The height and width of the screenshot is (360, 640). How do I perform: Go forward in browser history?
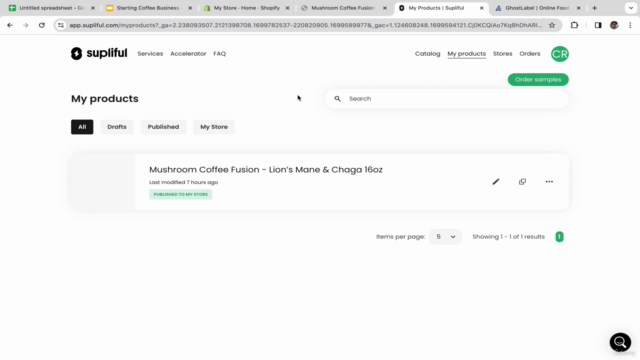(x=26, y=25)
